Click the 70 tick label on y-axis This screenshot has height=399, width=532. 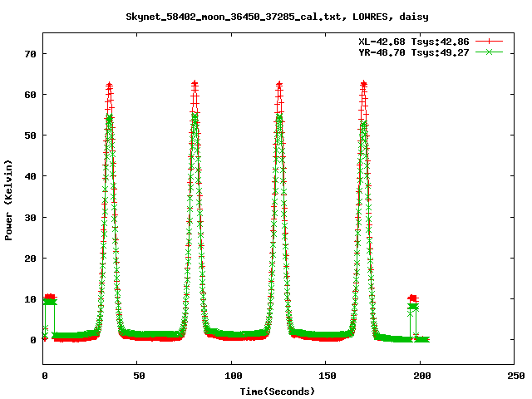pos(30,54)
